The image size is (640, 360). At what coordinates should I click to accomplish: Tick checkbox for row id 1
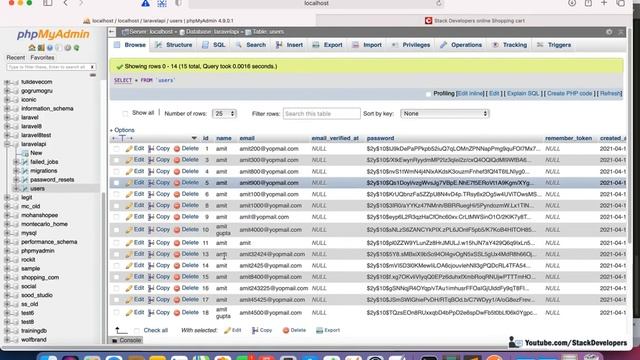pos(117,149)
